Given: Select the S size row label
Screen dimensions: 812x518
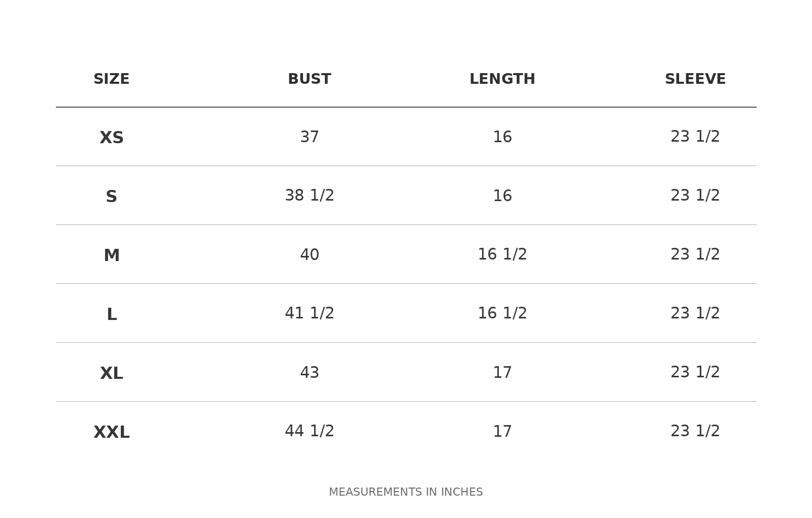Looking at the screenshot, I should pos(112,197).
